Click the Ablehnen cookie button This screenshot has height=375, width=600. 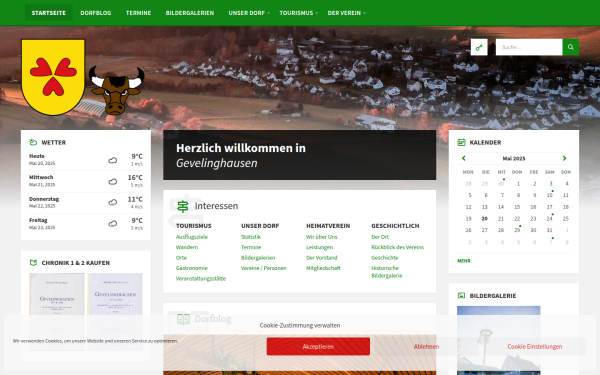point(426,346)
